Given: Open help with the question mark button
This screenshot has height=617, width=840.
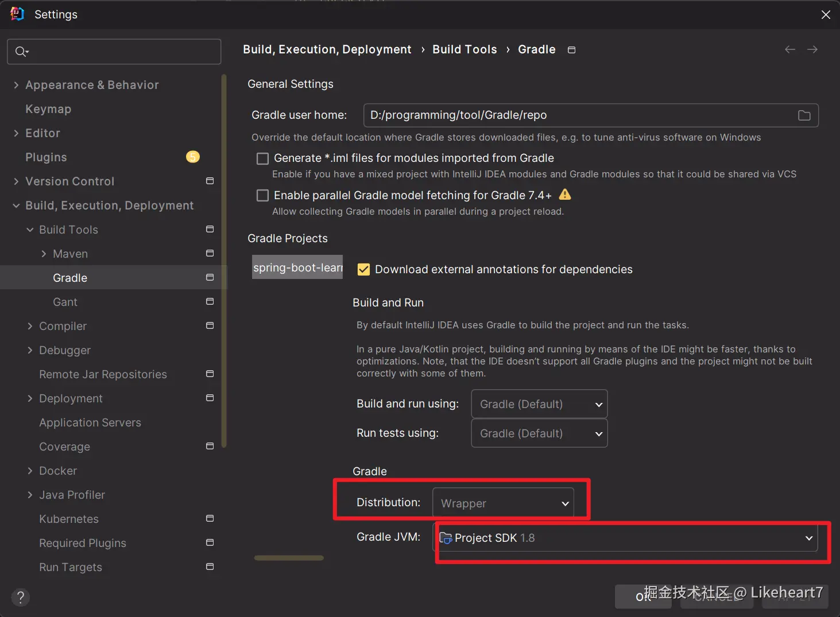Looking at the screenshot, I should pos(21,597).
